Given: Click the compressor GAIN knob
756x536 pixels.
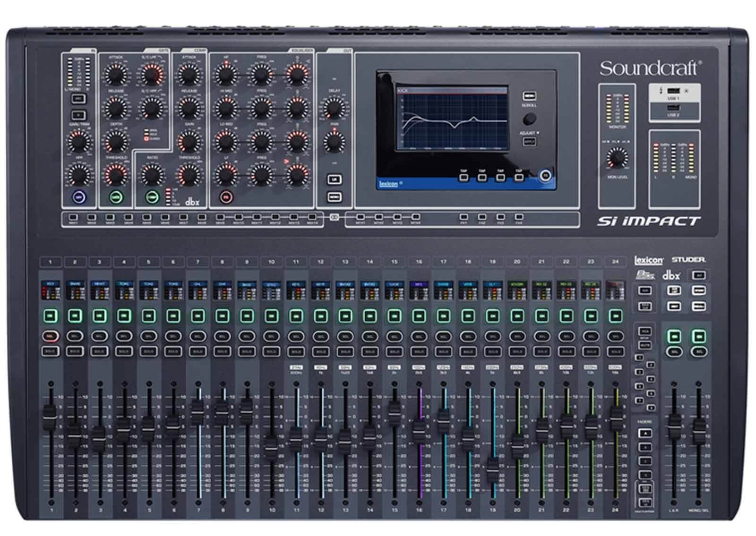Looking at the screenshot, I should tap(189, 142).
